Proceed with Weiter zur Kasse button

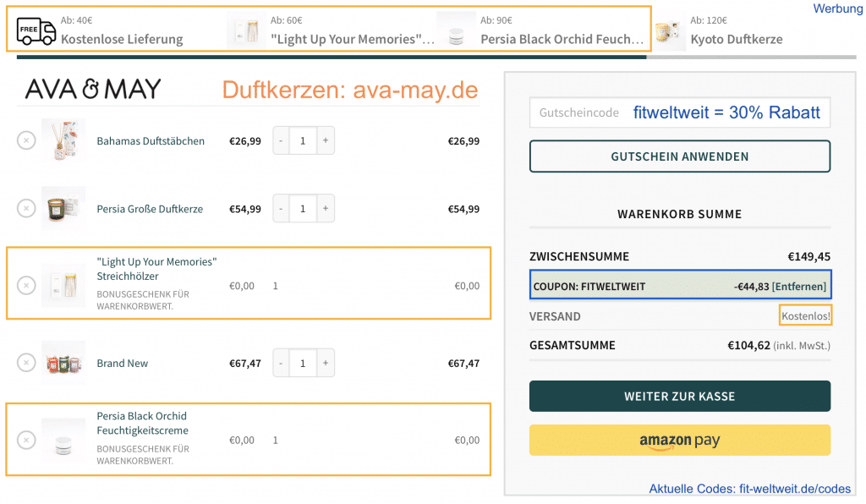(x=679, y=396)
